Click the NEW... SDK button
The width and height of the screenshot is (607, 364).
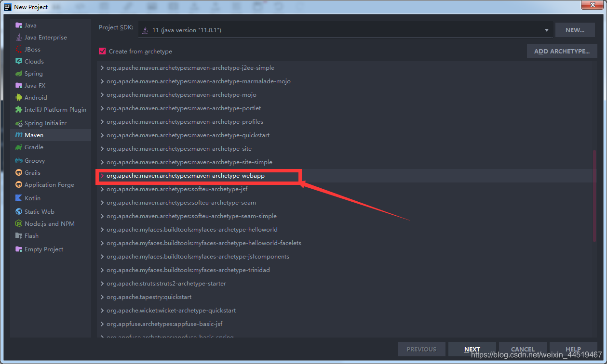tap(575, 30)
